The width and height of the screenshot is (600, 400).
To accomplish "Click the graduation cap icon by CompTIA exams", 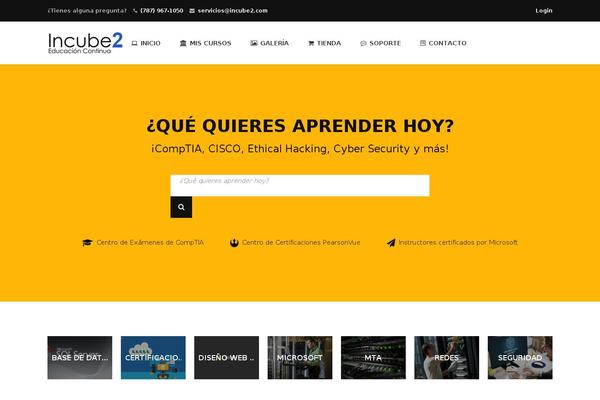I will point(87,243).
